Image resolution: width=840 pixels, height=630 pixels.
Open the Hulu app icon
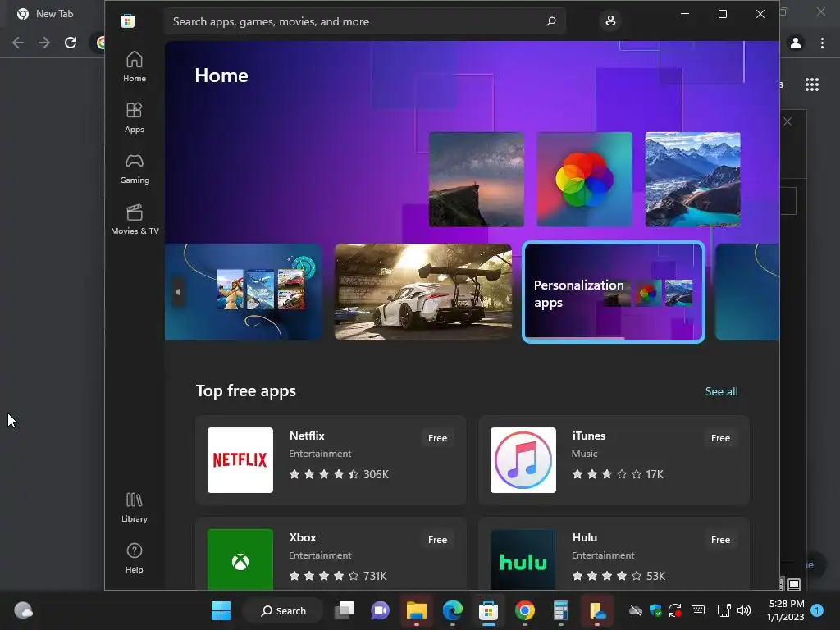(x=523, y=559)
